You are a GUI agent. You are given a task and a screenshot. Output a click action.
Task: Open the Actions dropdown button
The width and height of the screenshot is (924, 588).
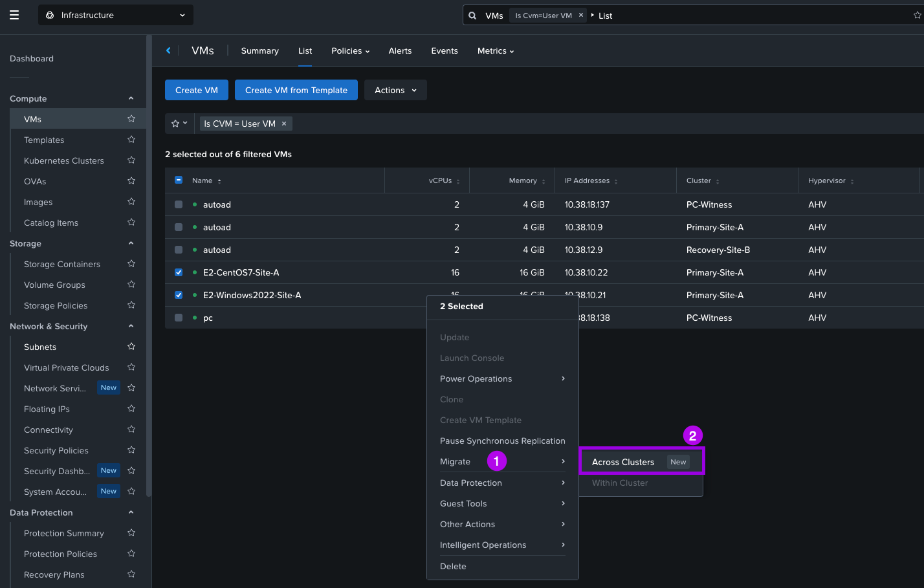click(x=395, y=90)
